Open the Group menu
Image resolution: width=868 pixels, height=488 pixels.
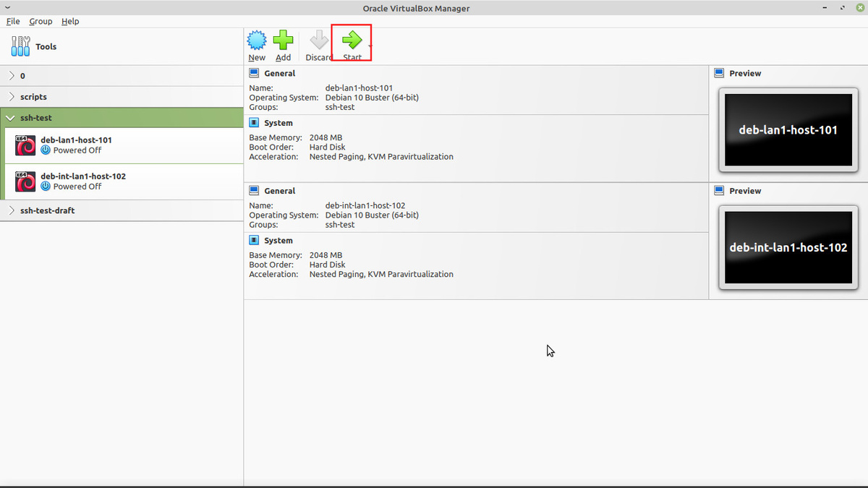[x=41, y=21]
